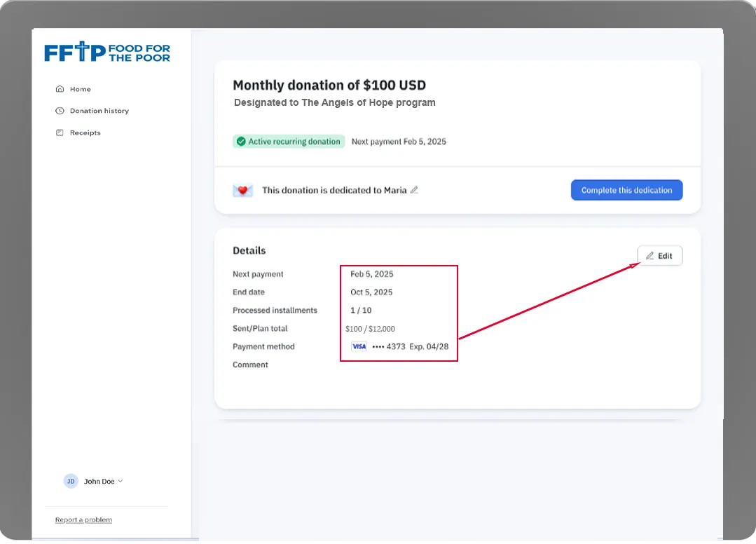
Task: Open the John Doe account menu
Action: pos(102,481)
